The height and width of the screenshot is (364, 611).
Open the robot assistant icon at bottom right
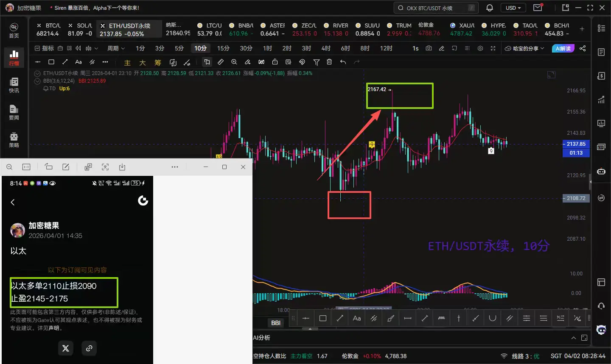pyautogui.click(x=601, y=330)
